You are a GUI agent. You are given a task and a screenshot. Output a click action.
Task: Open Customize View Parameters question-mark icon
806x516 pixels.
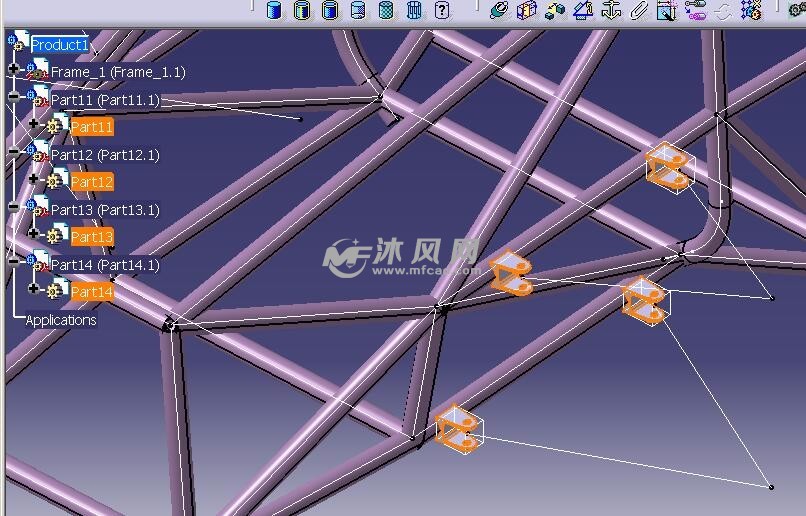click(442, 10)
